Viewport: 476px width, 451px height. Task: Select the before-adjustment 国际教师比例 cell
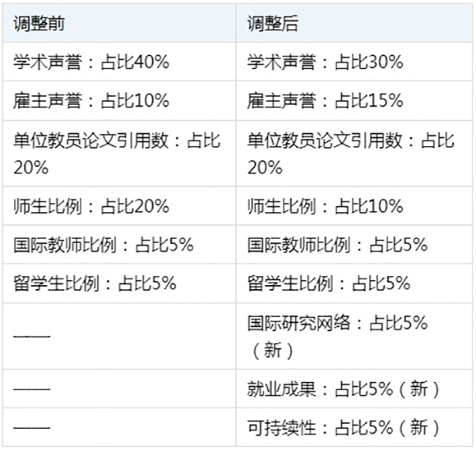click(x=119, y=245)
